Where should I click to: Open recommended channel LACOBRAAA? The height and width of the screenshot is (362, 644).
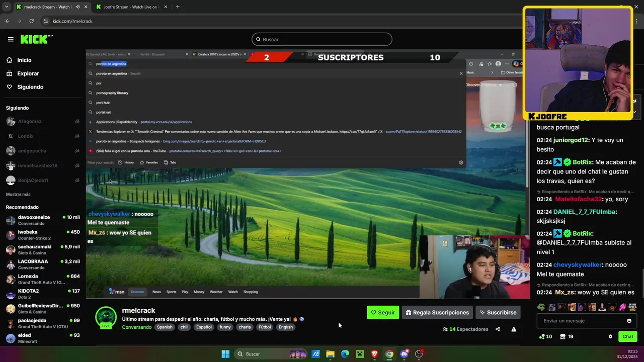[x=43, y=264]
